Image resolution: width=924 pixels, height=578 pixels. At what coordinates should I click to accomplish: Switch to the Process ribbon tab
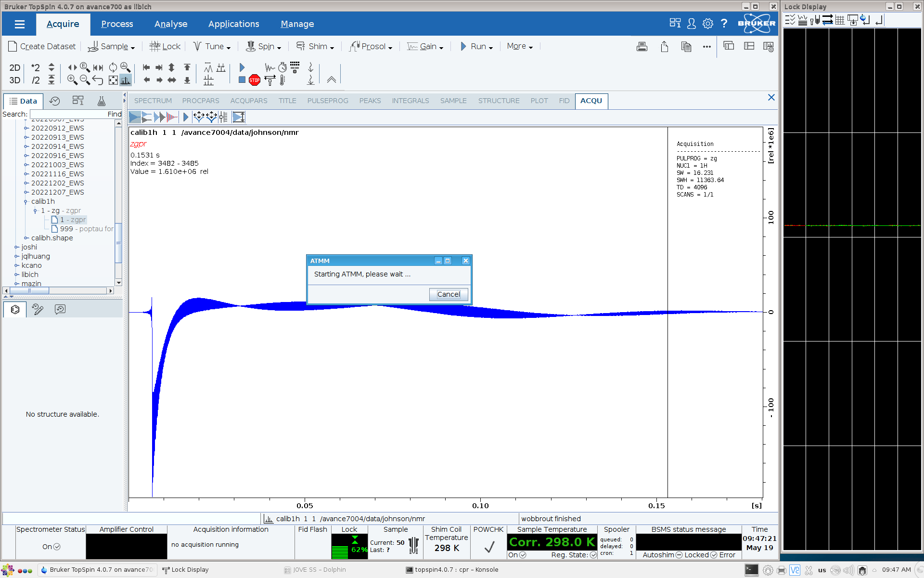[x=117, y=24]
